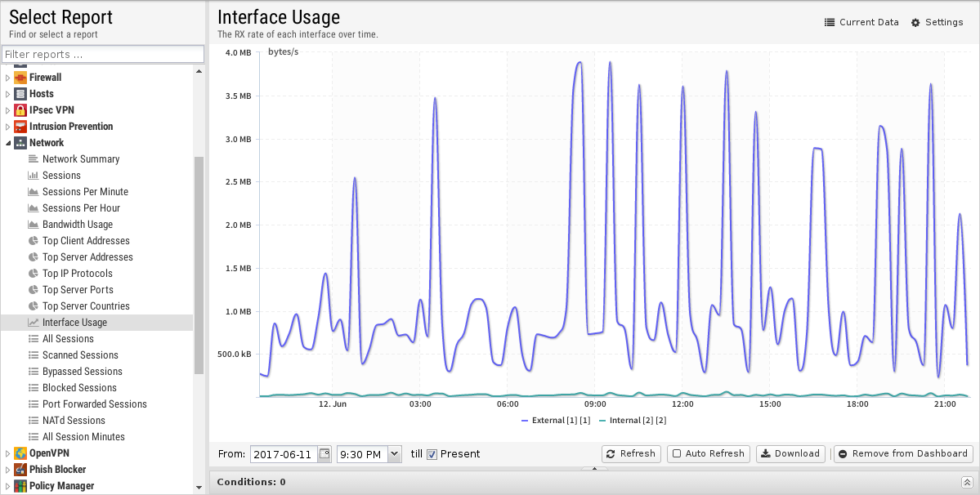Select the NATd Sessions report
Screen dimensions: 980x495
[x=74, y=420]
